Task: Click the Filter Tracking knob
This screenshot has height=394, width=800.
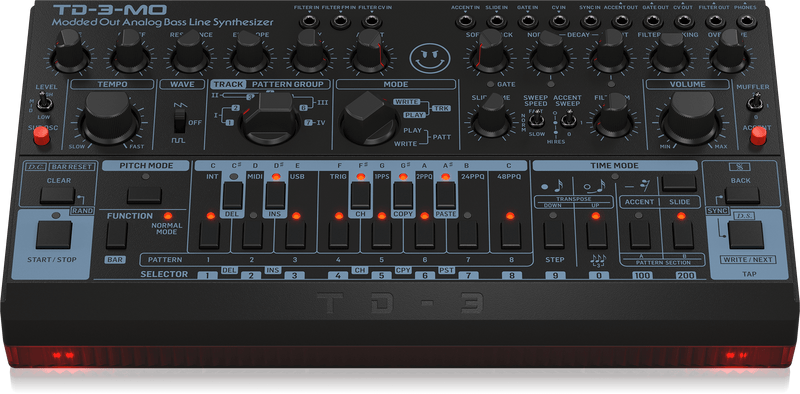Action: 670,52
